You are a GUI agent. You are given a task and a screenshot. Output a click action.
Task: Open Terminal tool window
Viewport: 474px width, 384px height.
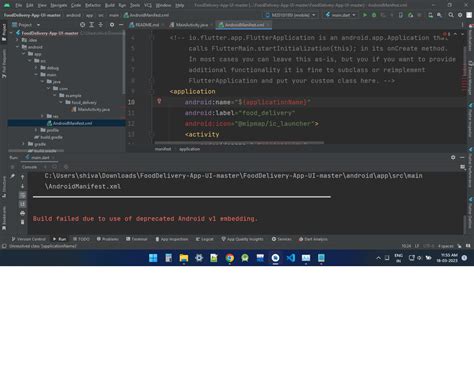[x=137, y=239]
